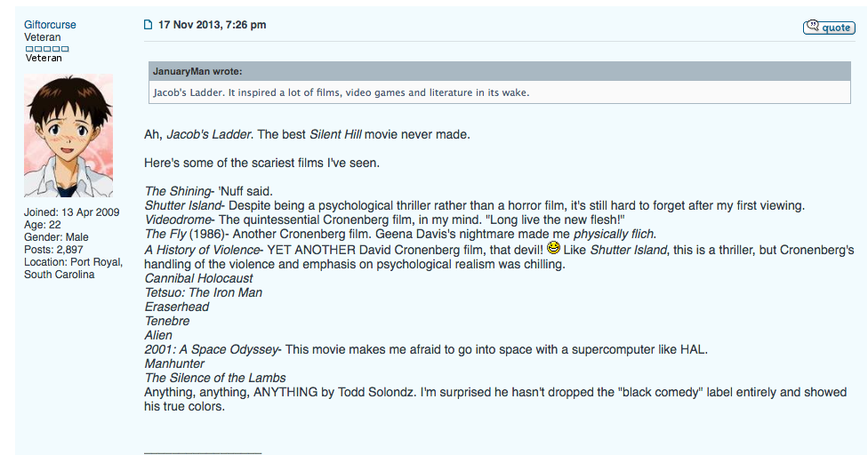This screenshot has width=868, height=455.
Task: Click the italic Videodrome title
Action: (178, 220)
